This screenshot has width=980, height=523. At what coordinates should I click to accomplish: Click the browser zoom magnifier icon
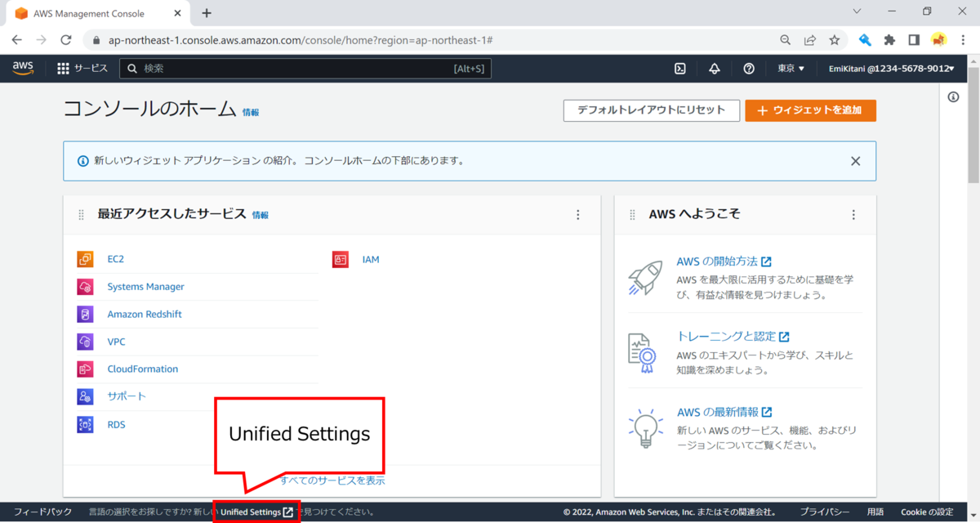[785, 39]
